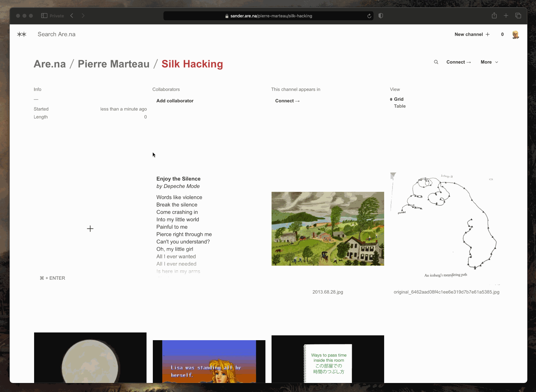The width and height of the screenshot is (536, 392).
Task: Navigate to Pierre Marteau breadcrumb
Action: coord(114,64)
